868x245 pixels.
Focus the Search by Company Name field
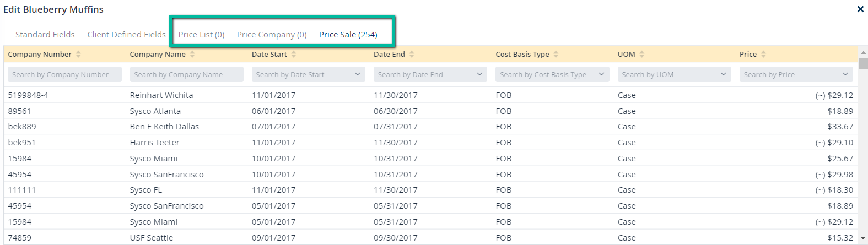(186, 74)
